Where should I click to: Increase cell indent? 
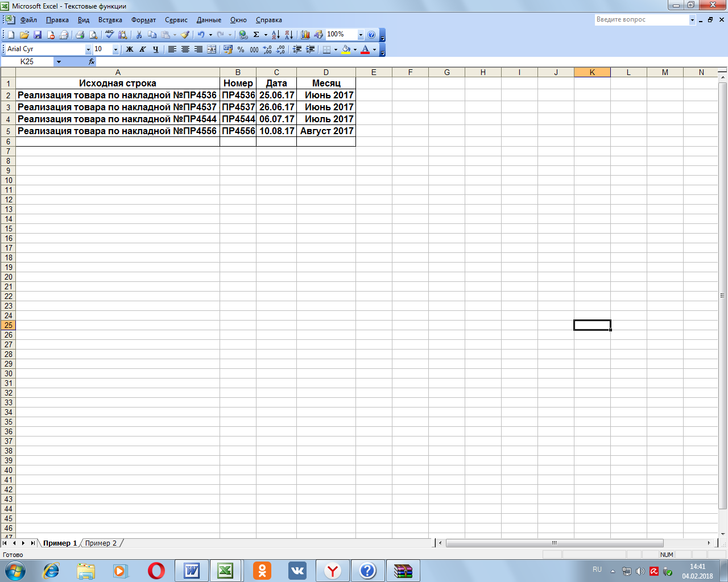tap(310, 49)
